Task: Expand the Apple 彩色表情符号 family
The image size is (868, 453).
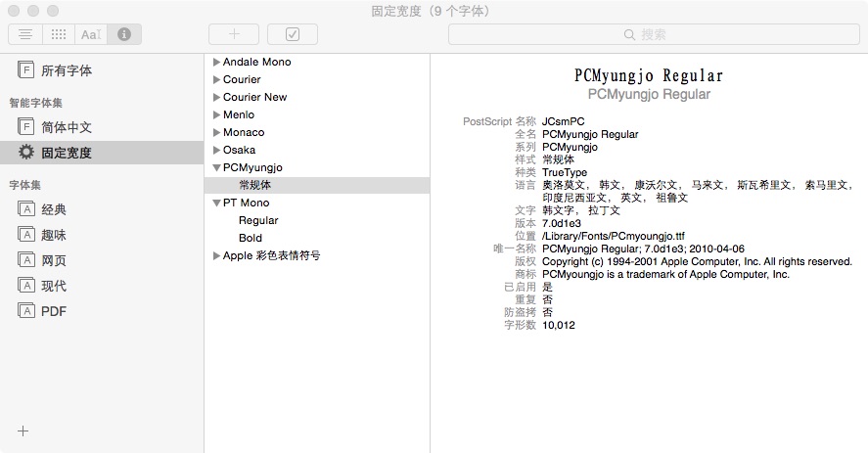Action: tap(216, 255)
